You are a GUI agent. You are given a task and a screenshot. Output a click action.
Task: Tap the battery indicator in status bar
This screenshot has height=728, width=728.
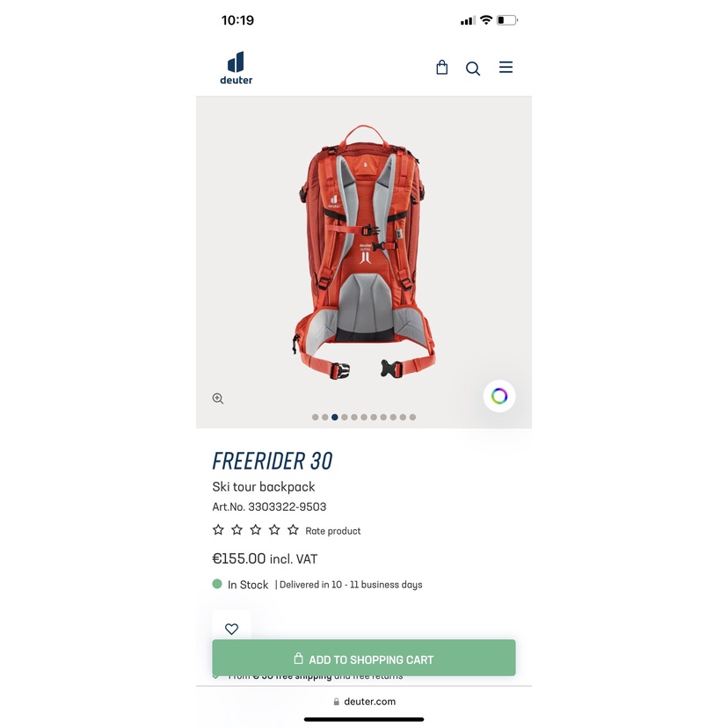coord(507,20)
